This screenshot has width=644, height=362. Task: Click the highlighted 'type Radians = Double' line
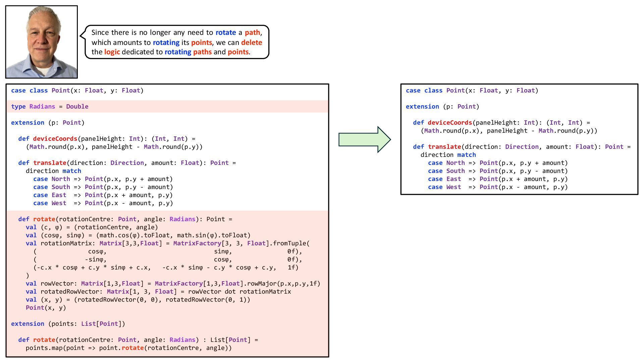50,107
